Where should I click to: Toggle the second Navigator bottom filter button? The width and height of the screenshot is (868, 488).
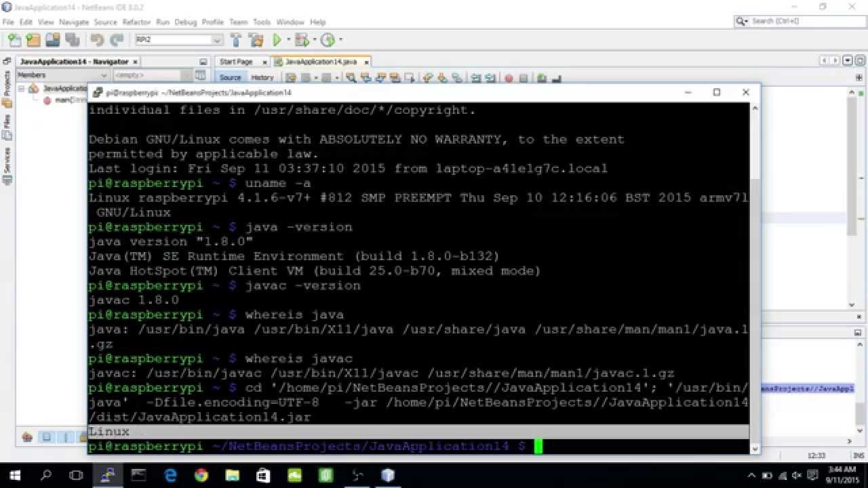pyautogui.click(x=47, y=437)
